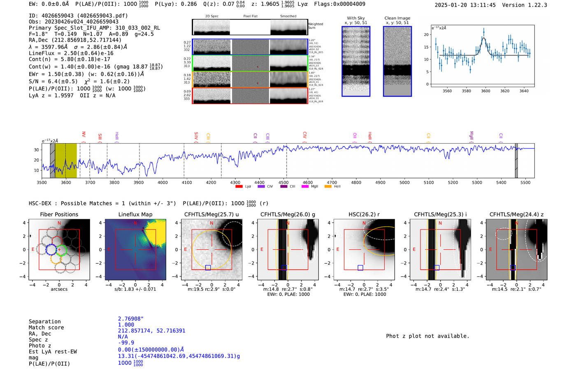This screenshot has height=392, width=576.
Task: Click the timestamp 2025-01-20 13:11:45
Action: click(465, 5)
